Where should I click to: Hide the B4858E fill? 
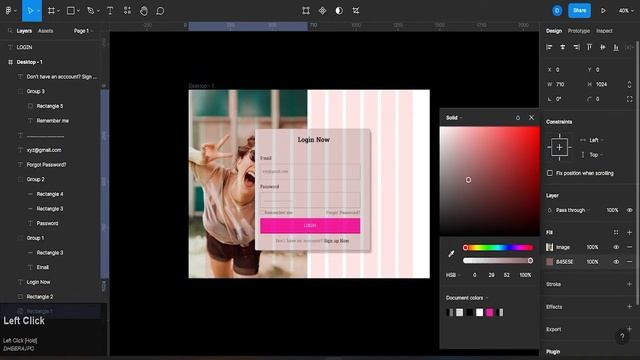point(616,262)
